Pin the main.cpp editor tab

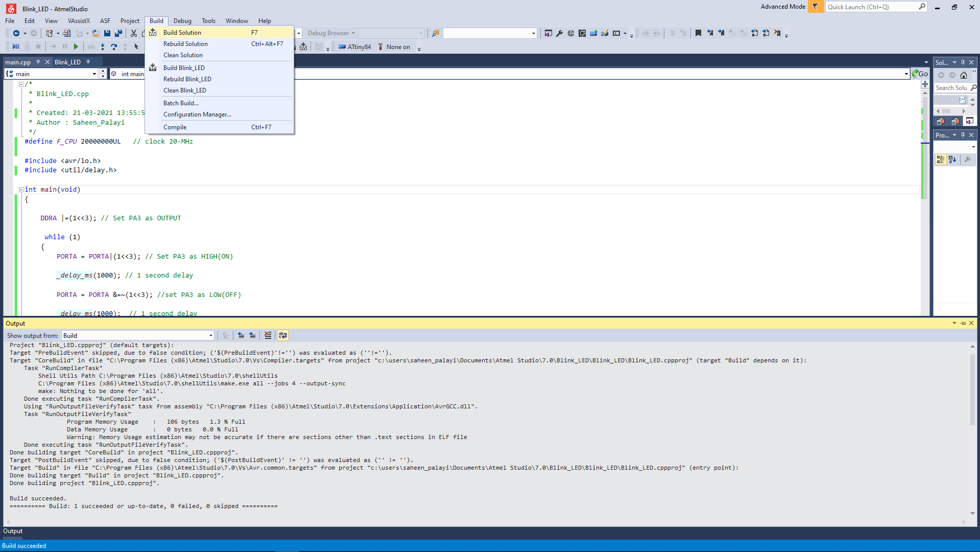click(x=38, y=62)
